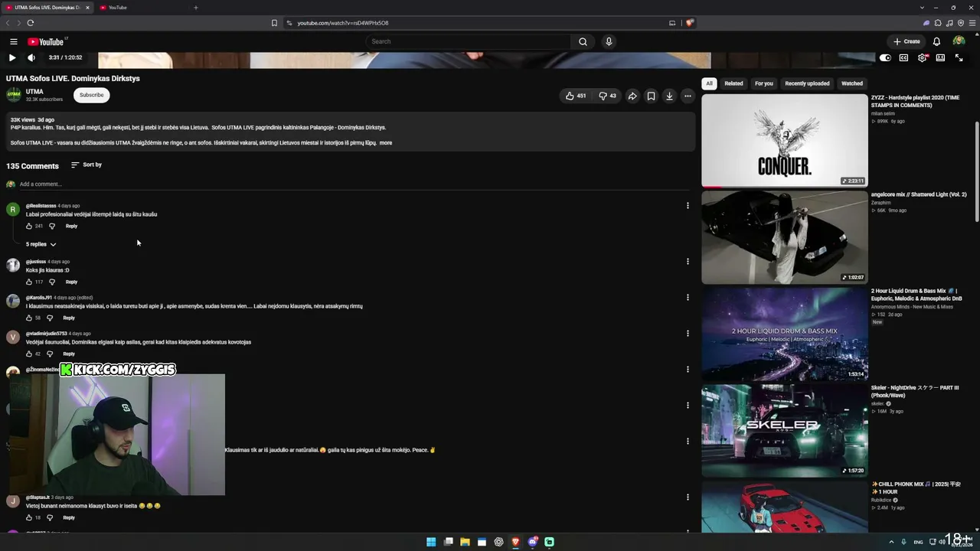Save the video with the bookmark icon
Viewport: 980px width, 551px height.
click(651, 96)
